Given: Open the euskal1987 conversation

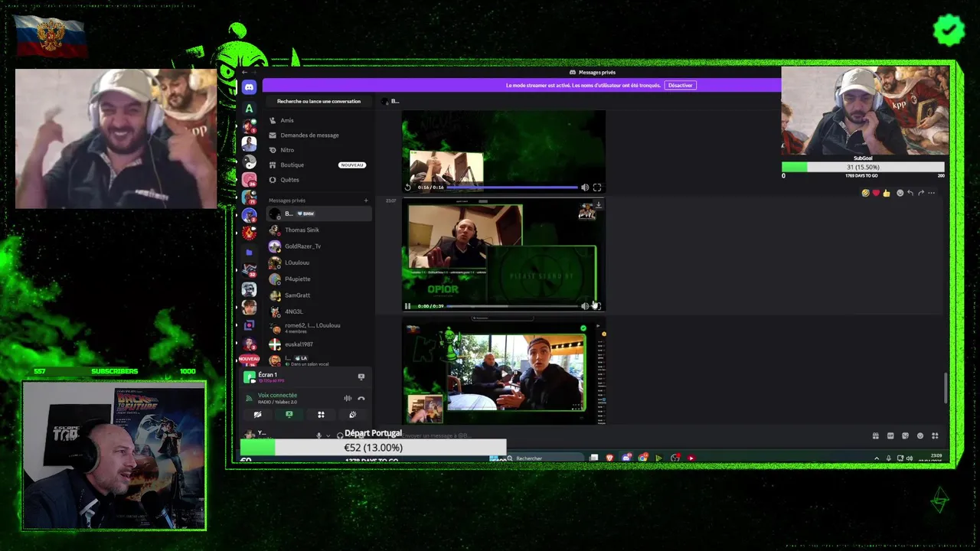Looking at the screenshot, I should click(x=319, y=344).
